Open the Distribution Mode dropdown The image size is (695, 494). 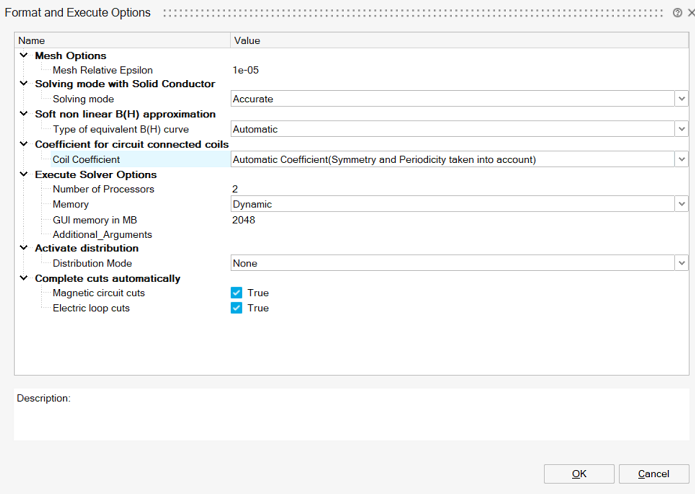point(681,263)
